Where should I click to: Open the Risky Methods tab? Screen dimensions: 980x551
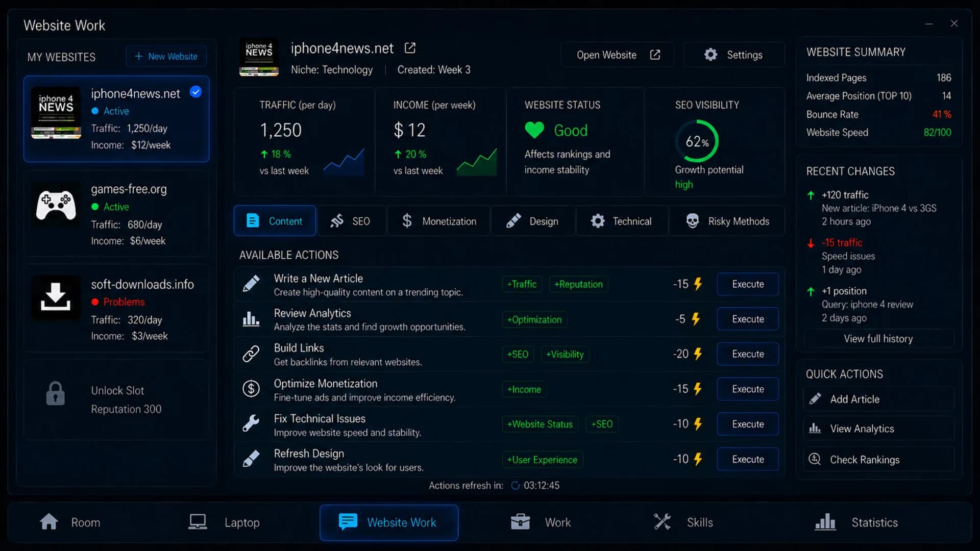(x=727, y=221)
